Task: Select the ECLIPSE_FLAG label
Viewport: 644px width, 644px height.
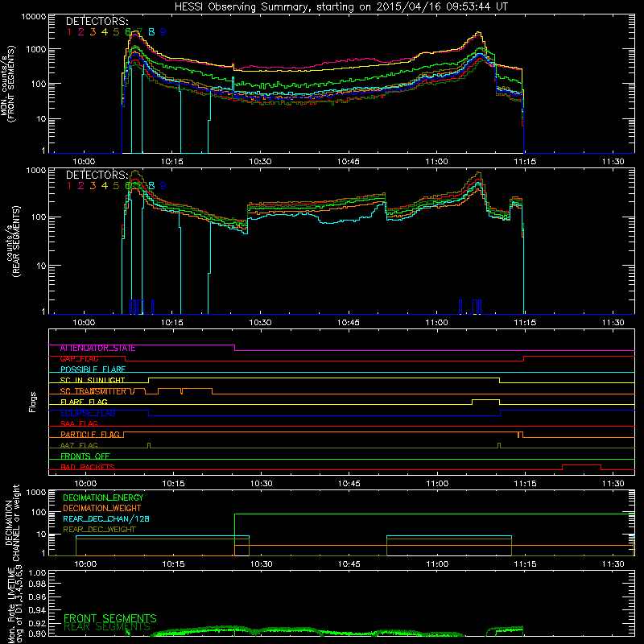Action: (x=88, y=413)
